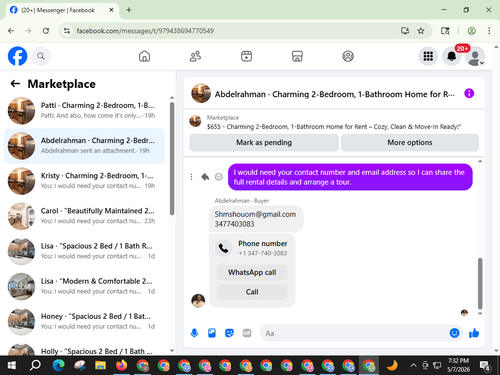The width and height of the screenshot is (500, 375).
Task: Click the message input field Aa
Action: pos(355,333)
